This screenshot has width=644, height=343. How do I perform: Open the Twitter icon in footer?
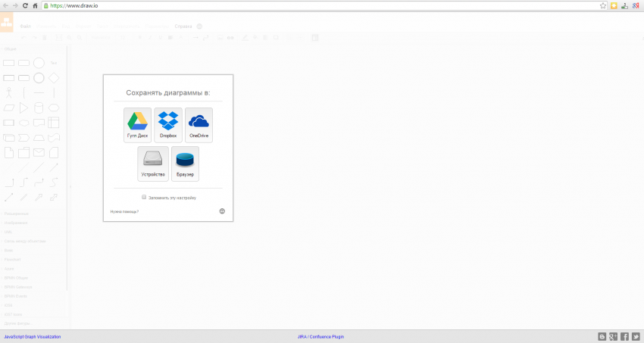pos(636,336)
